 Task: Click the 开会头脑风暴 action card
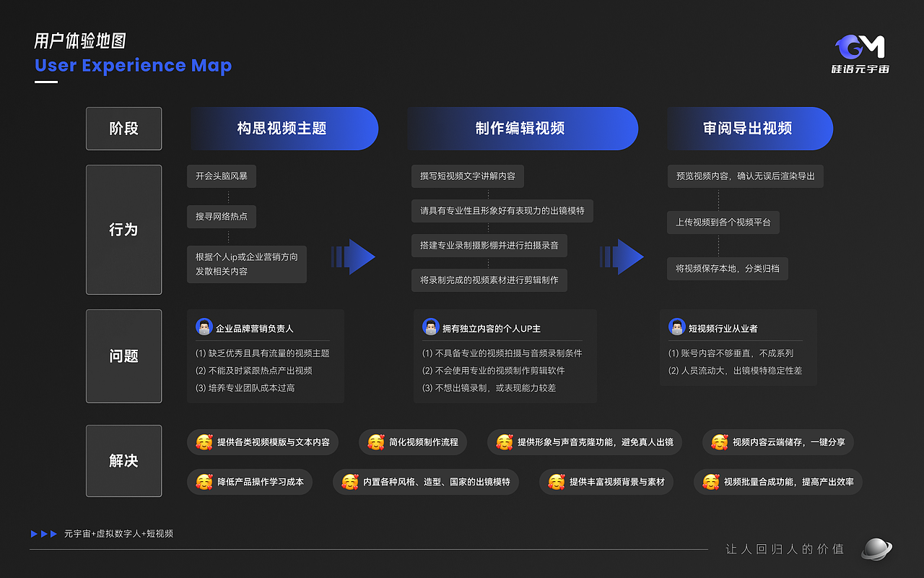(222, 176)
